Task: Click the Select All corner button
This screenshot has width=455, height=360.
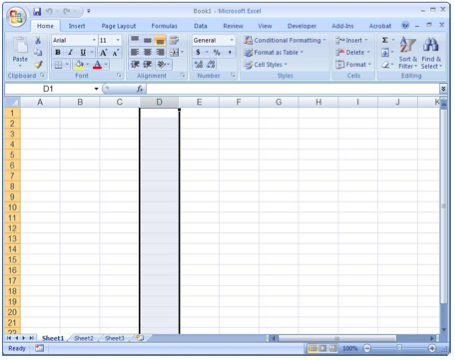Action: coord(12,102)
